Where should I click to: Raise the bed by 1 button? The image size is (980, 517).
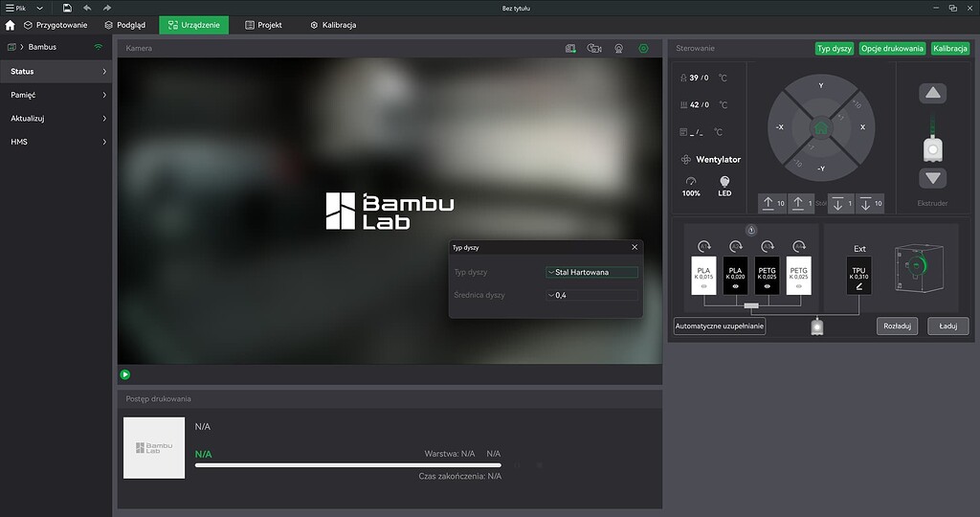point(801,203)
